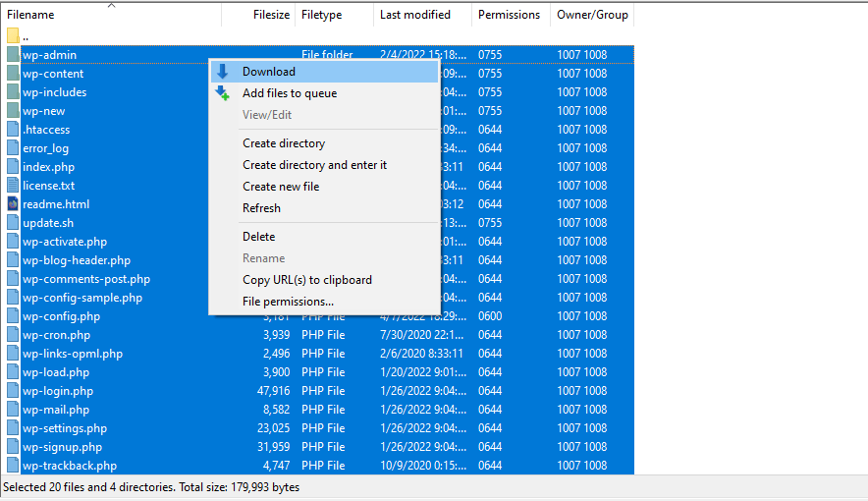Click the 47,916 filesize of wp-login.php

click(x=274, y=391)
